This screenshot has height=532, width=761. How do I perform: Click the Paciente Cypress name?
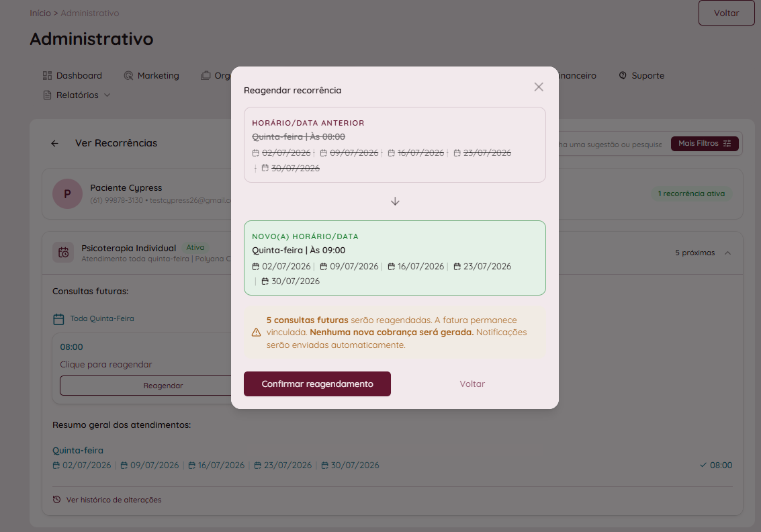click(x=126, y=188)
